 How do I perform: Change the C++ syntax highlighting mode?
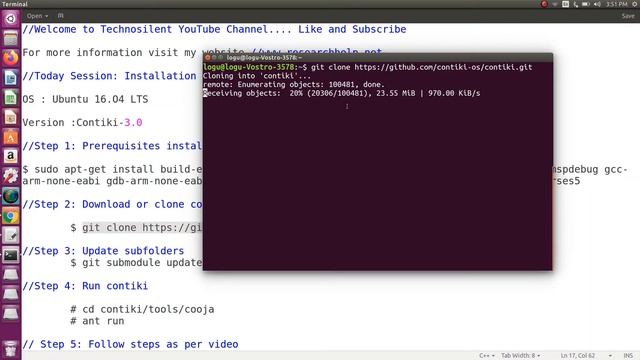coord(487,356)
